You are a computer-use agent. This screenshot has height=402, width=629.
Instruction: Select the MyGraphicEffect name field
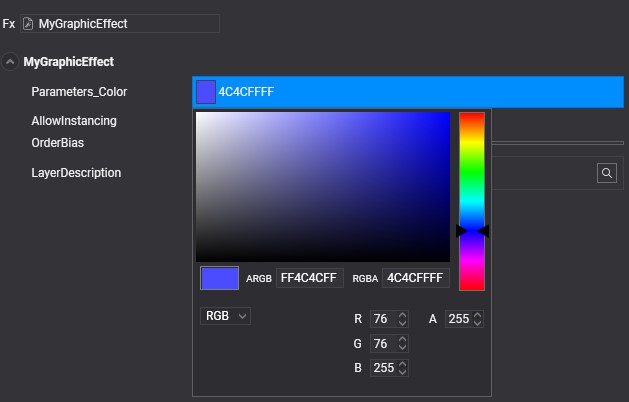pos(125,23)
